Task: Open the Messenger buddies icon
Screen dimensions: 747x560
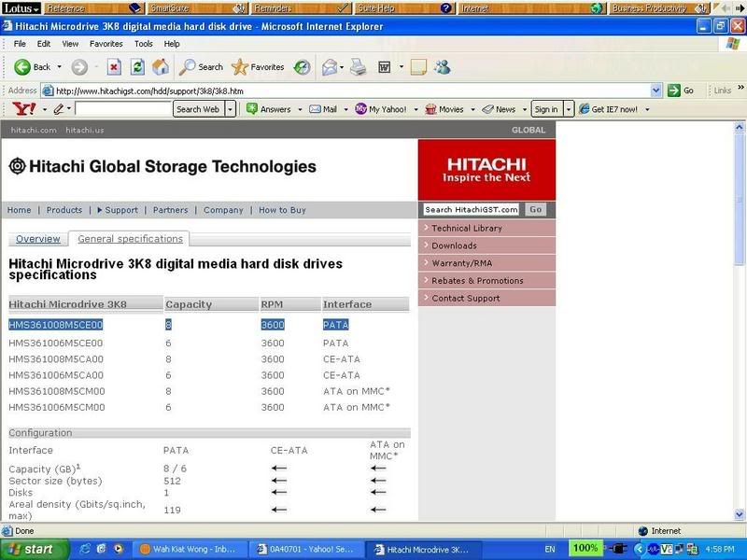Action: coord(442,67)
